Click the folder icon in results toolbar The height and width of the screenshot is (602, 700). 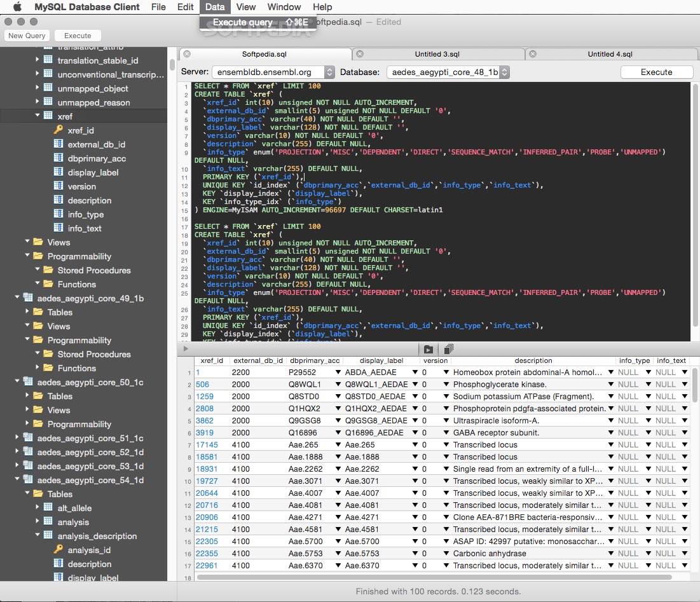pos(429,350)
